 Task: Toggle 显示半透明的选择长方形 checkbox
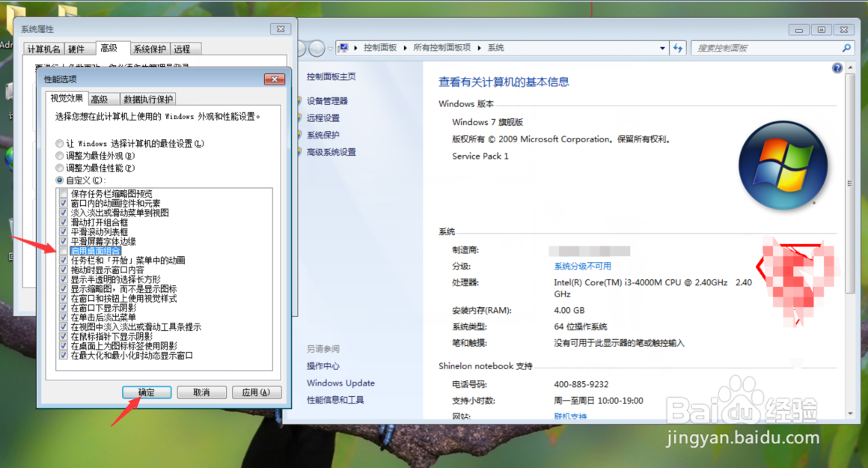pyautogui.click(x=64, y=279)
